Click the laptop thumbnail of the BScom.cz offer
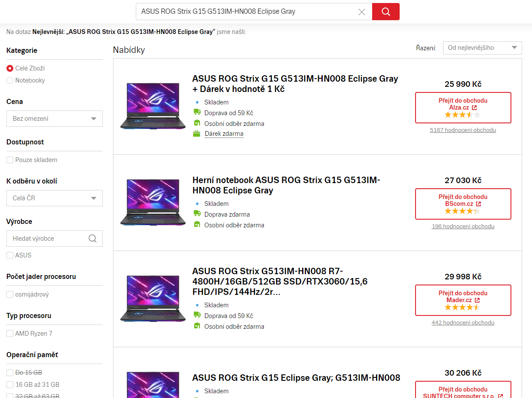The width and height of the screenshot is (532, 398). tap(153, 202)
